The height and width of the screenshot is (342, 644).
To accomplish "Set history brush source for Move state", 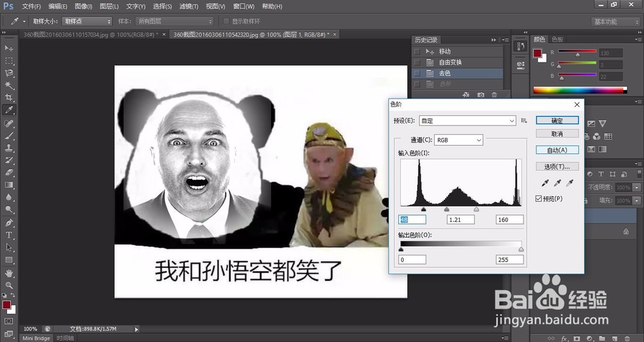I will [417, 52].
